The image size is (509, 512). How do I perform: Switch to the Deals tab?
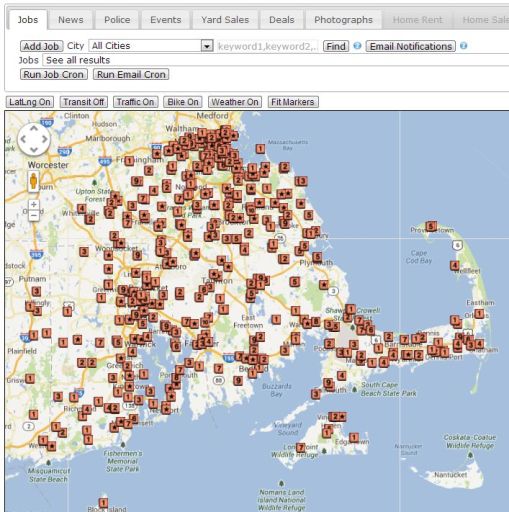coord(282,20)
